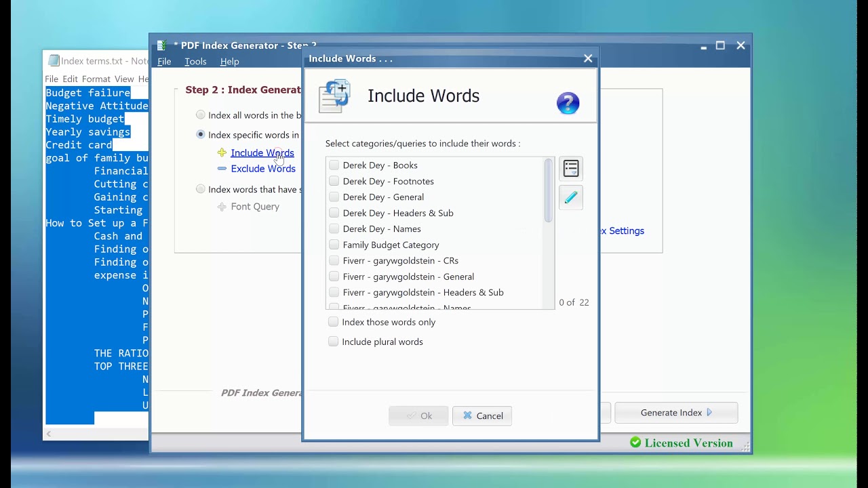The width and height of the screenshot is (868, 488).
Task: Click 'Timely budget' line in Notepad
Action: point(85,119)
